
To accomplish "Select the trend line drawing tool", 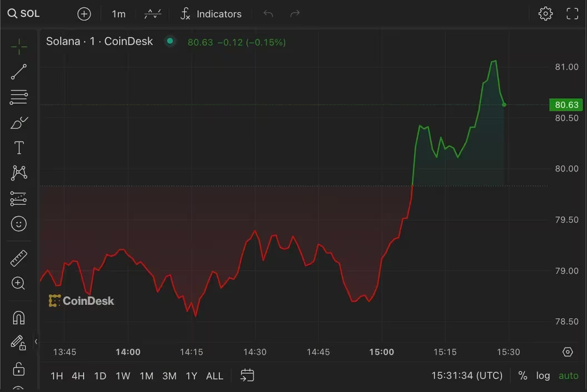I will [19, 72].
